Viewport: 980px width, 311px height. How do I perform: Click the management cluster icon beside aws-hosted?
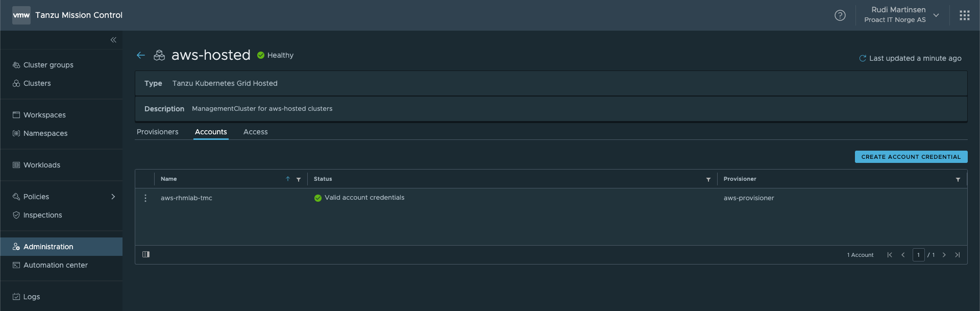point(159,55)
